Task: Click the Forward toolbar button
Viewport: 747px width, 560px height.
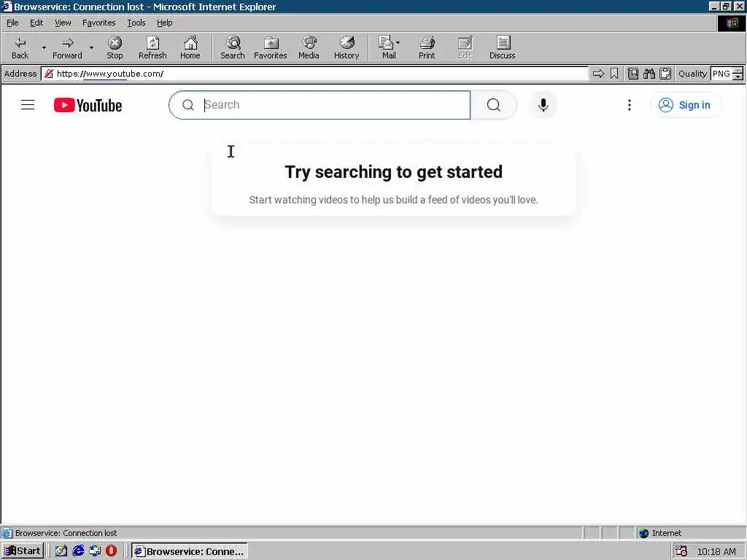Action: coord(67,47)
